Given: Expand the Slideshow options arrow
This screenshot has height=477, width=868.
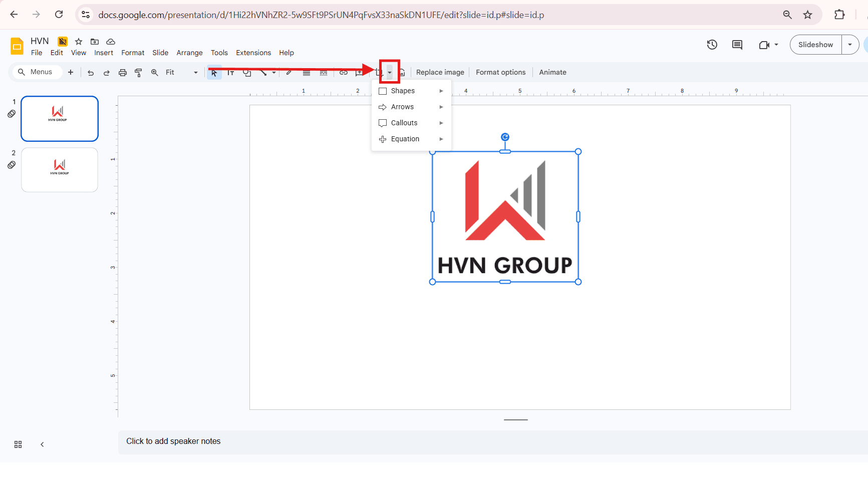Looking at the screenshot, I should click(x=850, y=45).
